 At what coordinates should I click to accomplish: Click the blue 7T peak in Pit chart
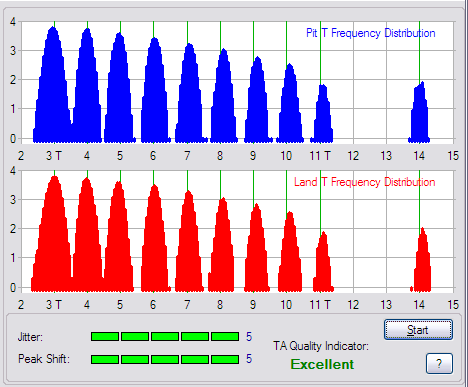point(190,93)
